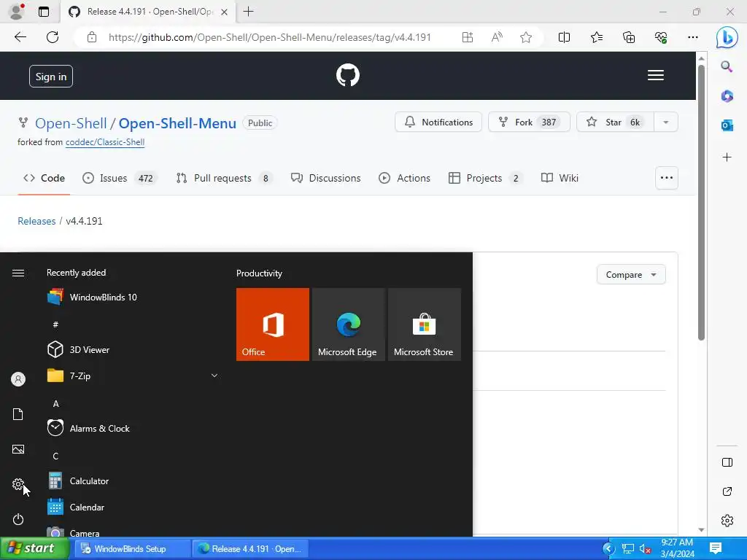Click the taskbar start button
Screen dimensions: 747x560
click(34, 548)
